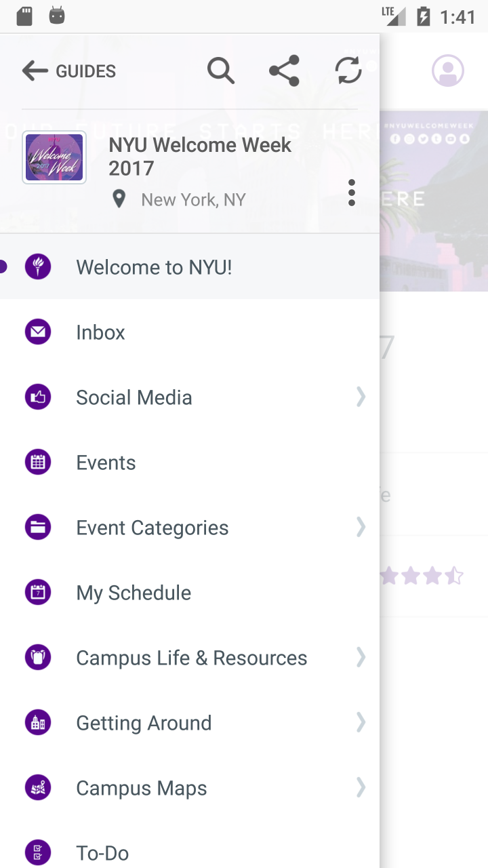
Task: Tap the 1:41 clock in status bar
Action: pos(457,17)
